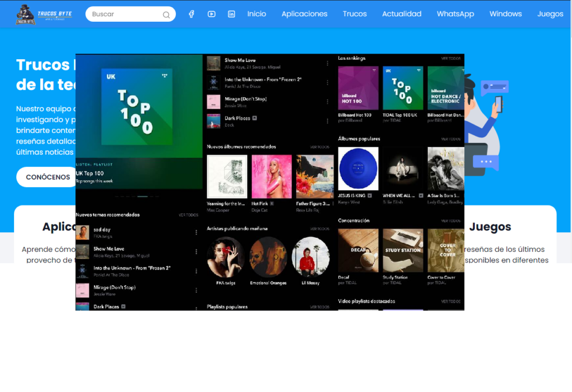Open three-dot menu for Show Me Love under Nuevos temas recomendados

[x=196, y=252]
